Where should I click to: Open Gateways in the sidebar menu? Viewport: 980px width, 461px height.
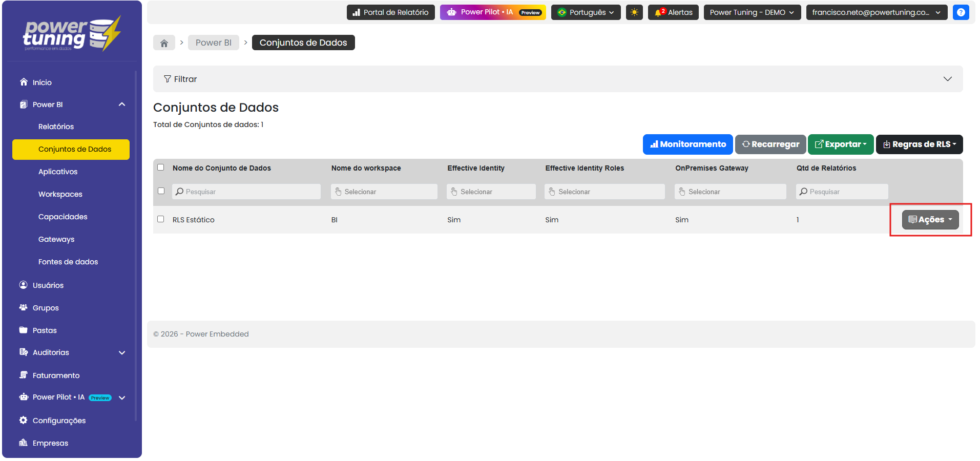point(56,239)
